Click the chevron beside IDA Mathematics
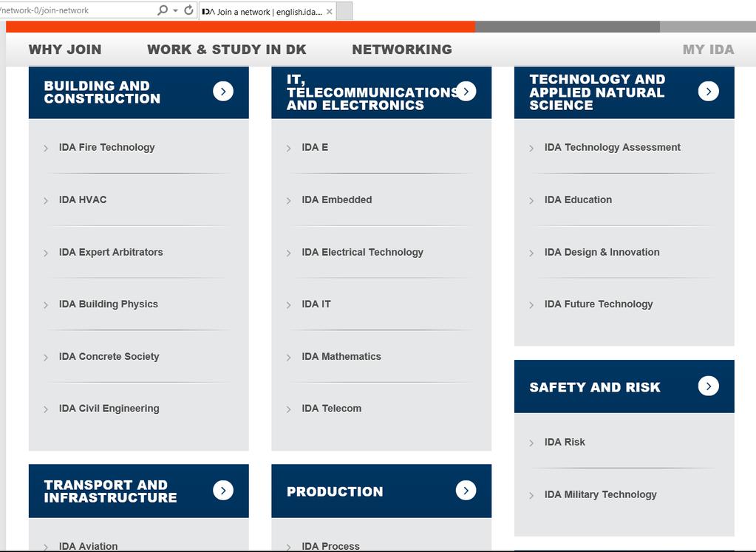 click(288, 358)
